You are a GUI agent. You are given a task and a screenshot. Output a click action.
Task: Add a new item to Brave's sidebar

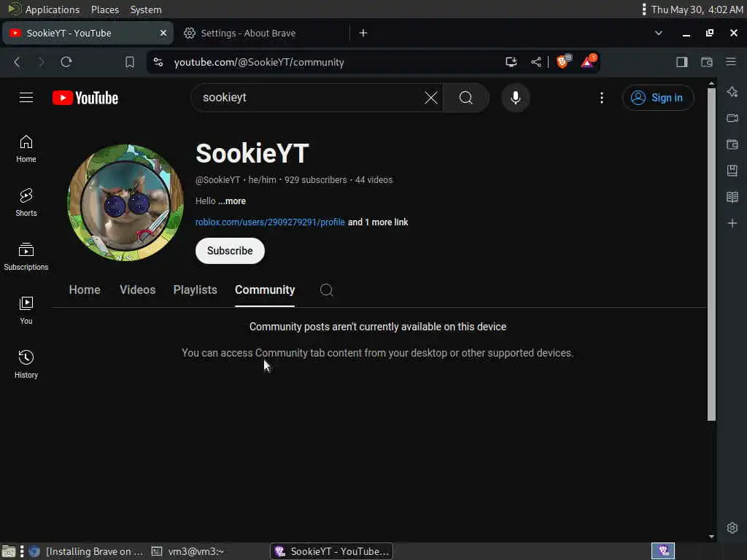732,223
